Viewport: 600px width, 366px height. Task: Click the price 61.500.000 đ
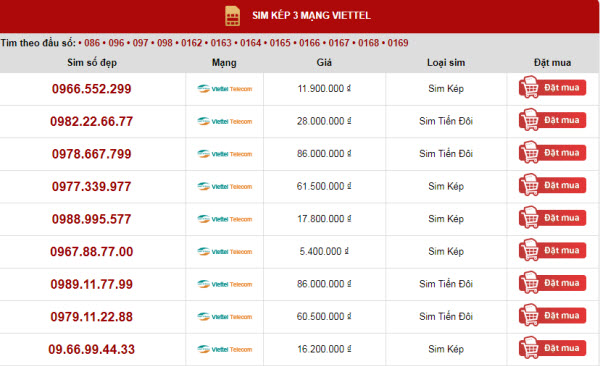[324, 186]
